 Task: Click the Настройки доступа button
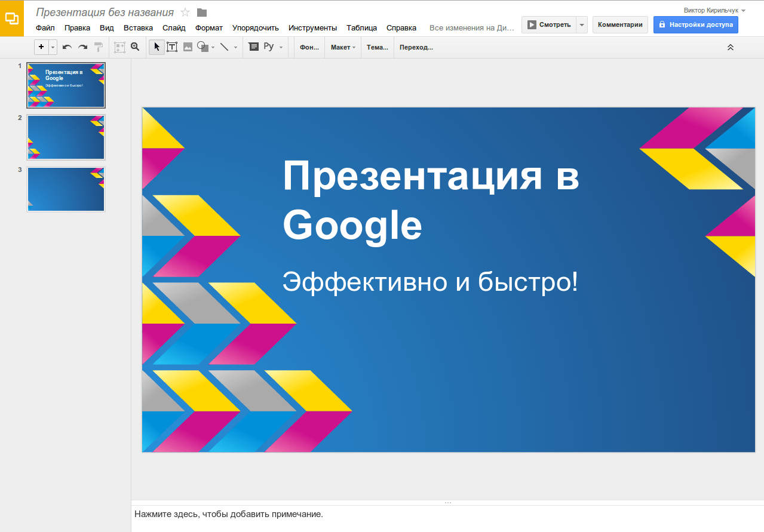click(x=695, y=24)
